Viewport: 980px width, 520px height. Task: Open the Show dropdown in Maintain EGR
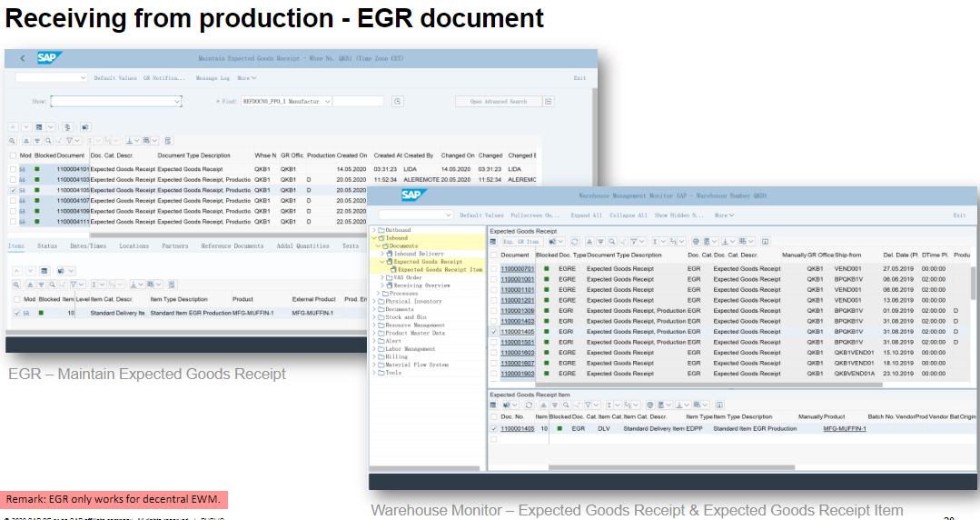(177, 102)
